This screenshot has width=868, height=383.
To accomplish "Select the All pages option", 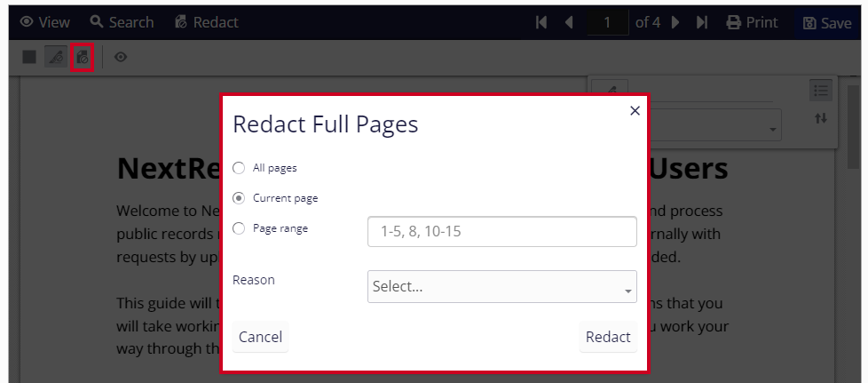I will (x=239, y=168).
